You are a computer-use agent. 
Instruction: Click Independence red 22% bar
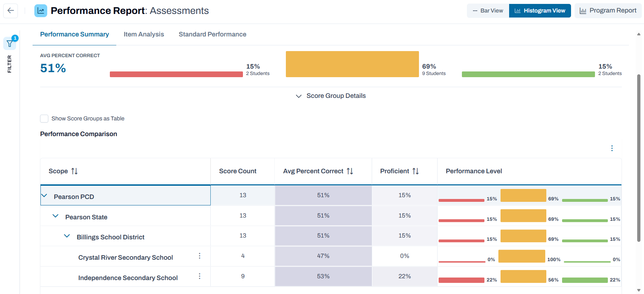coord(462,280)
